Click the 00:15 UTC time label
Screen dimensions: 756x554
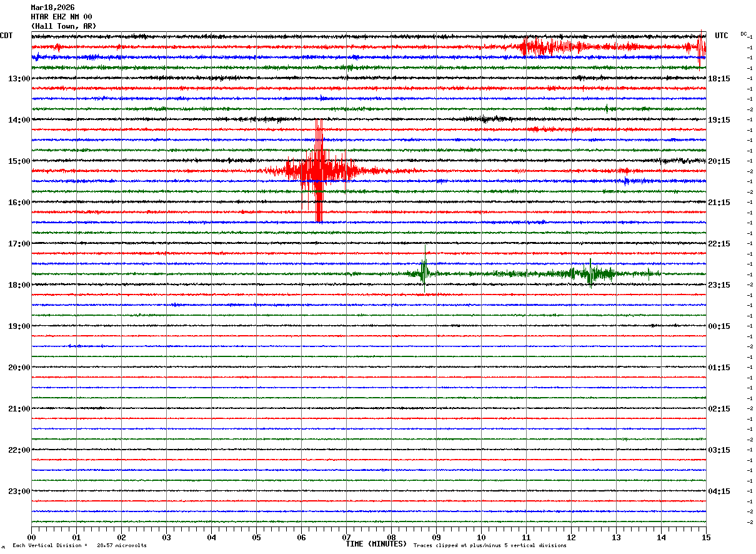719,326
